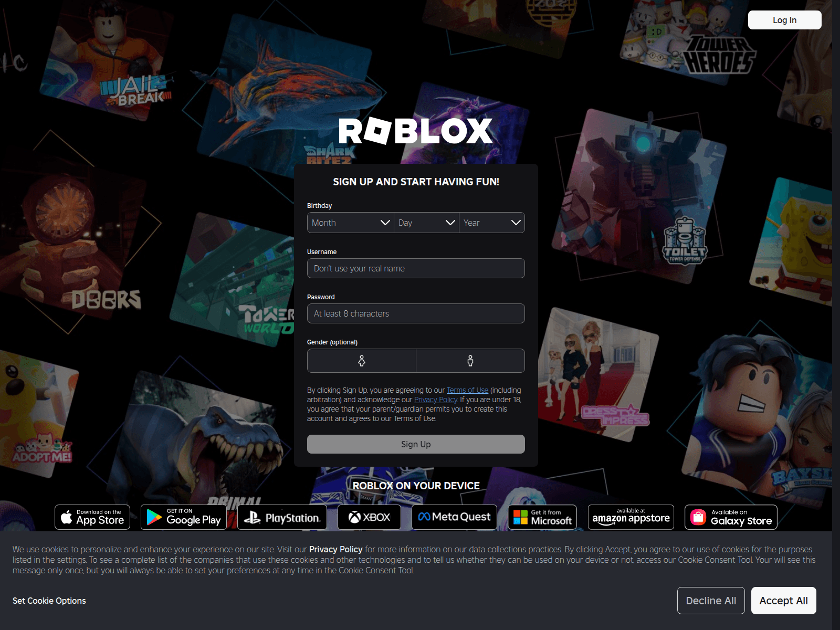Select the female gender icon
This screenshot has width=840, height=630.
(x=362, y=361)
